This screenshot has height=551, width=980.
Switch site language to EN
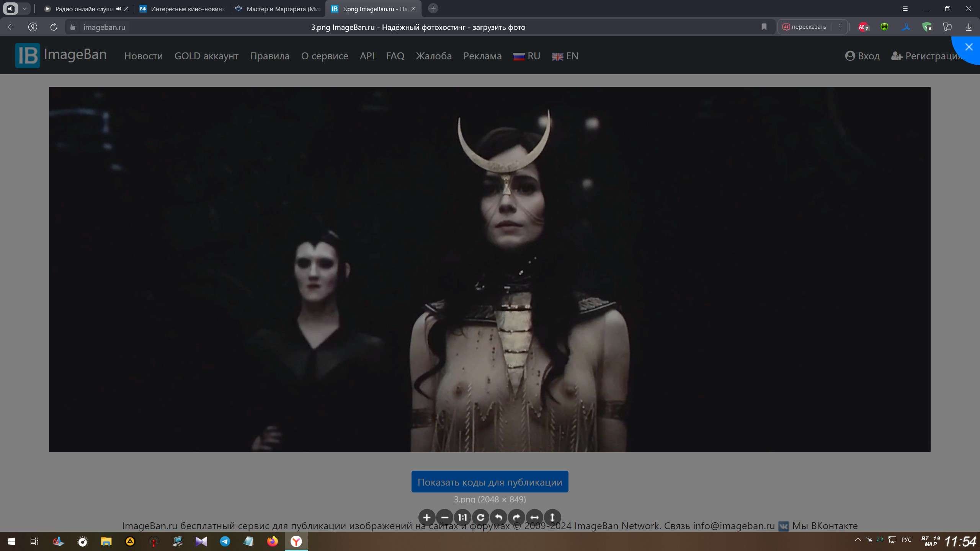coord(565,56)
